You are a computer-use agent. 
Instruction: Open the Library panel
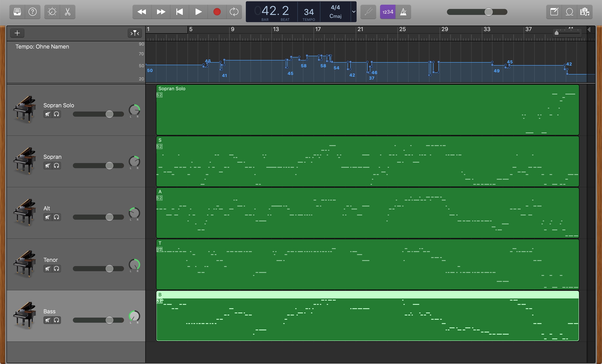tap(17, 12)
